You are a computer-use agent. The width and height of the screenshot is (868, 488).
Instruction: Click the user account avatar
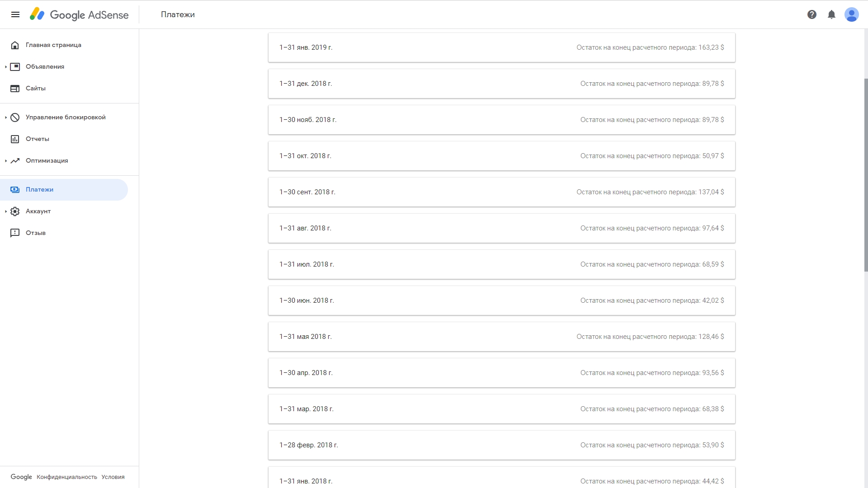pyautogui.click(x=851, y=14)
